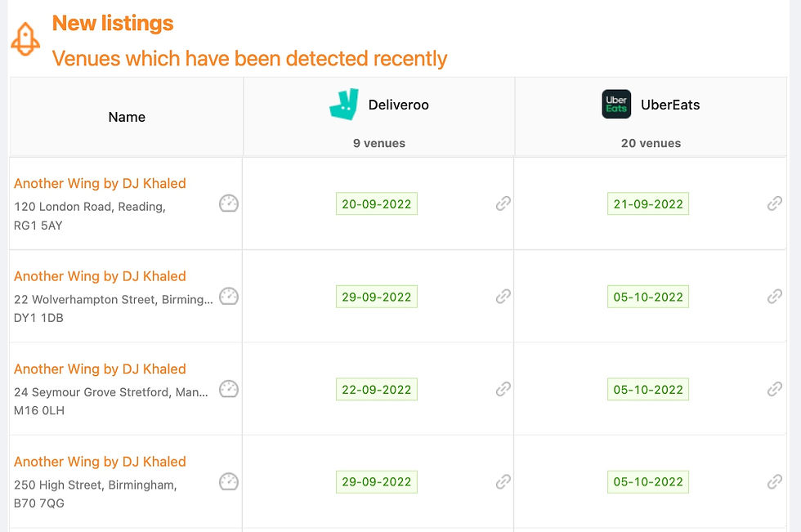Open Deliveroo link icon for Seymour Grove venue

click(503, 389)
